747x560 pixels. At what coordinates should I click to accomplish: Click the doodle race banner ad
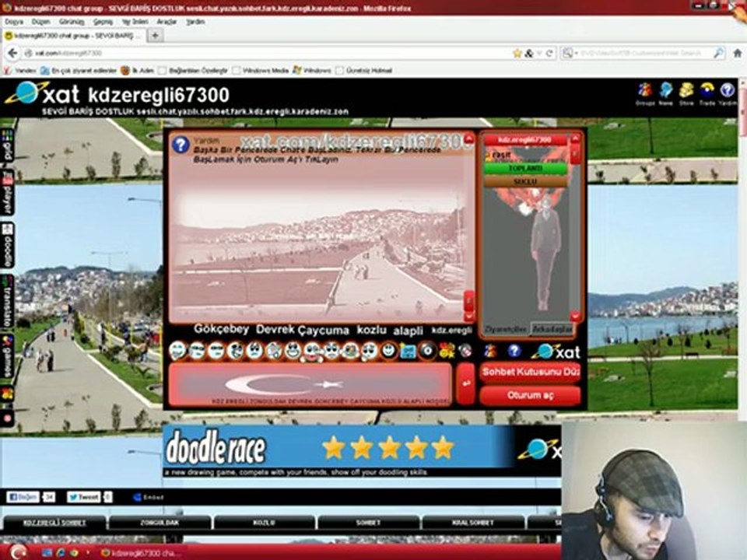coord(362,450)
